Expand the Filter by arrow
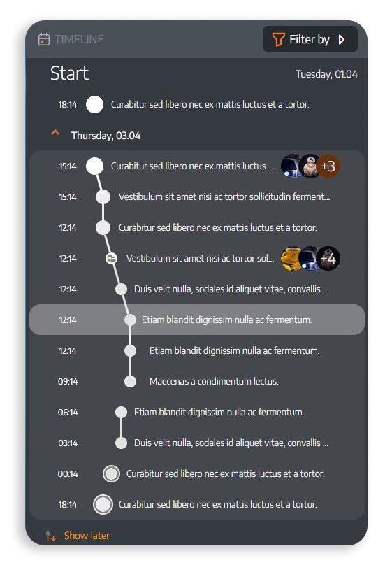The width and height of the screenshot is (392, 572). point(341,39)
